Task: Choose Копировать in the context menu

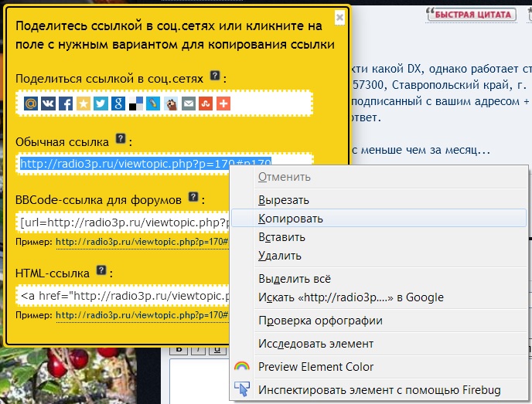Action: click(291, 219)
